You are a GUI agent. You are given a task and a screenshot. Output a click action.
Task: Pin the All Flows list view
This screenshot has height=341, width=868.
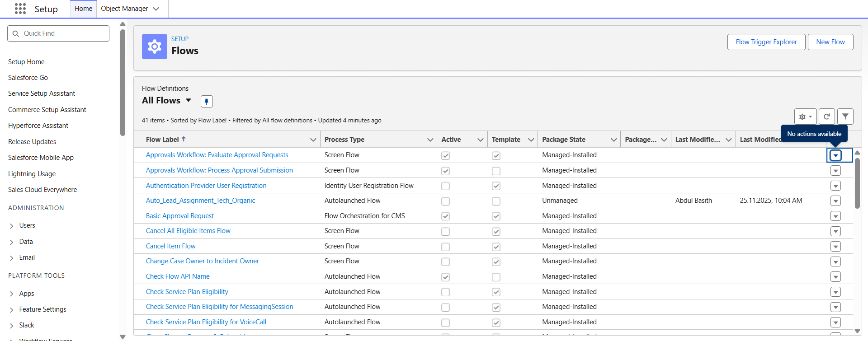[207, 101]
